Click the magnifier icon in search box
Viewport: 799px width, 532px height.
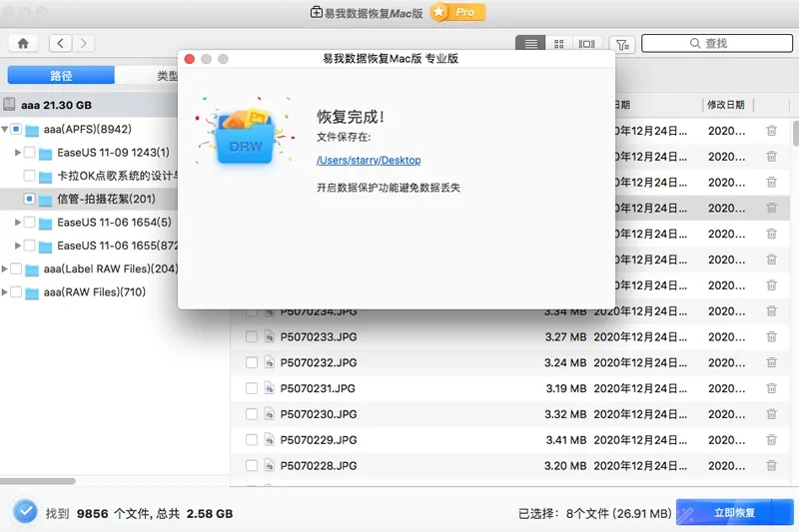click(695, 43)
